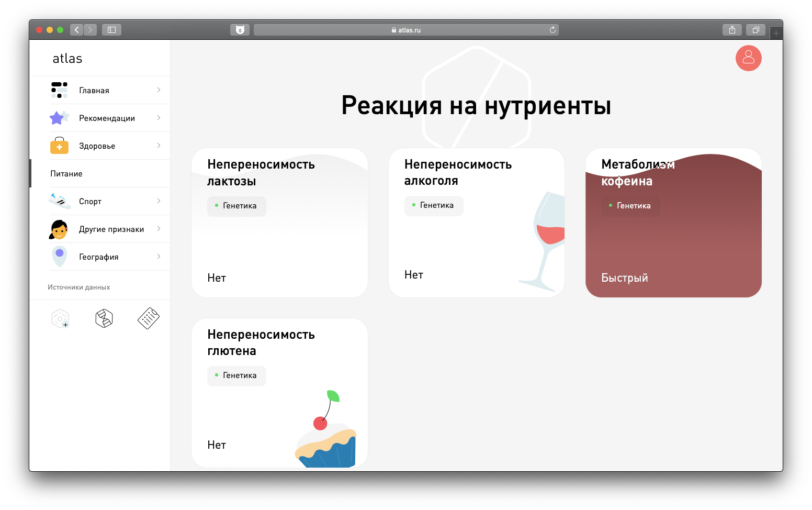Expand the Рекомендации chevron arrow
This screenshot has height=510, width=812.
click(x=159, y=118)
